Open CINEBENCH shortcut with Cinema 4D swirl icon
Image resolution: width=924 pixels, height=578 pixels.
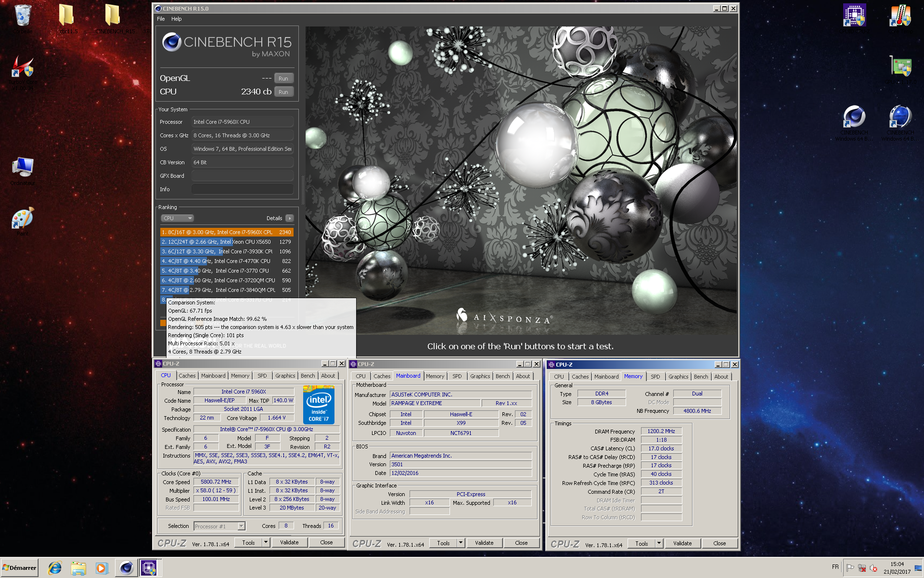tap(854, 123)
